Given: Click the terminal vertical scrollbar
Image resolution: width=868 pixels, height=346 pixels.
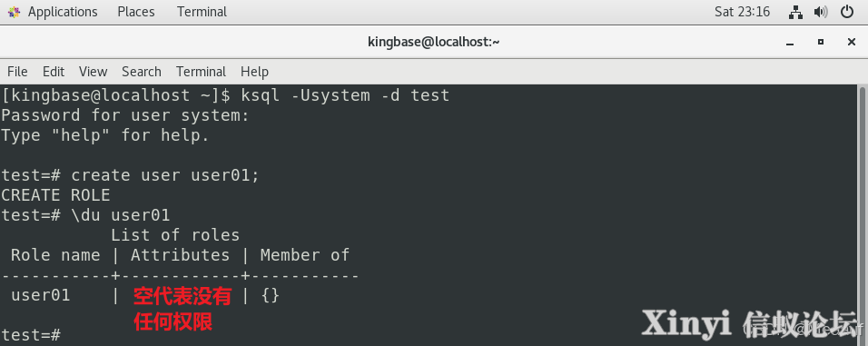Looking at the screenshot, I should 863,215.
